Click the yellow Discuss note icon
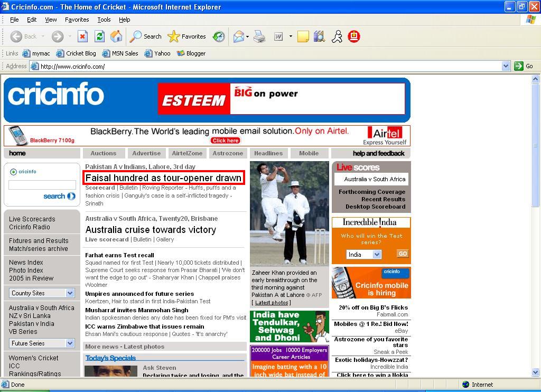Image resolution: width=541 pixels, height=392 pixels. pyautogui.click(x=303, y=36)
